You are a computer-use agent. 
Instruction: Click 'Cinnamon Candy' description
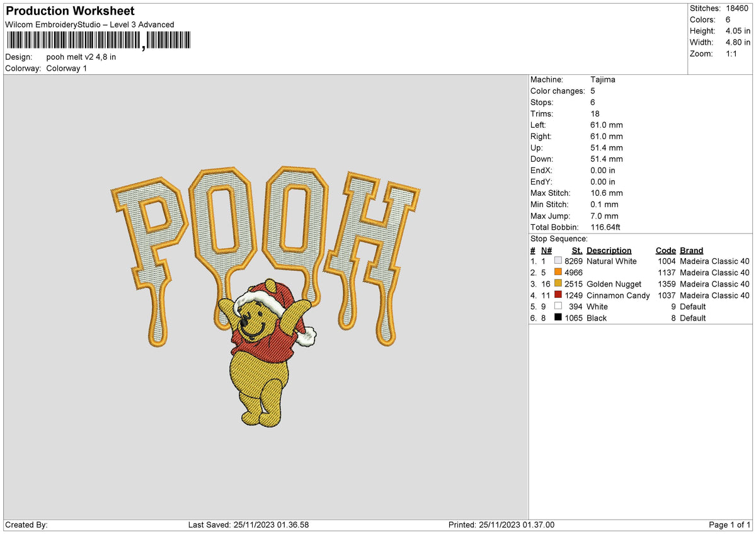[618, 295]
